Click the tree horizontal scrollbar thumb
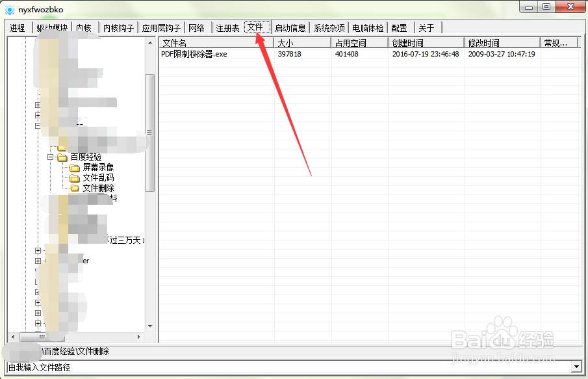Screen dimensions: 588x379 coord(42,337)
